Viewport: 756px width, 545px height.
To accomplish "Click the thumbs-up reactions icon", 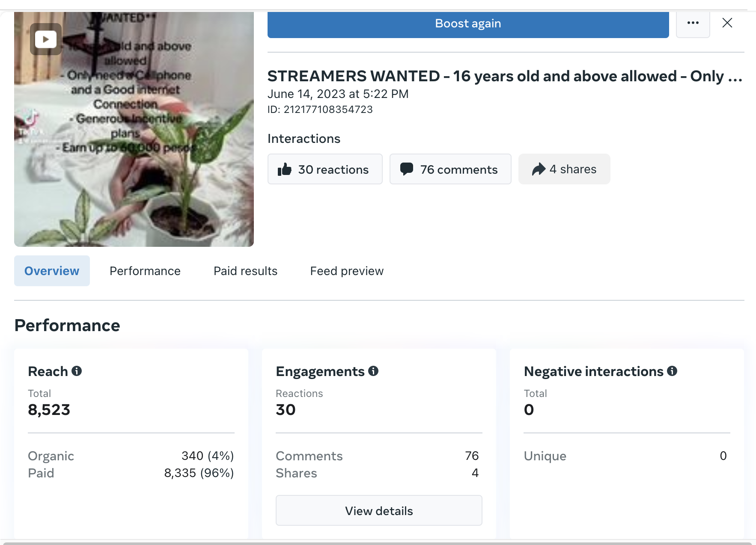I will [285, 169].
